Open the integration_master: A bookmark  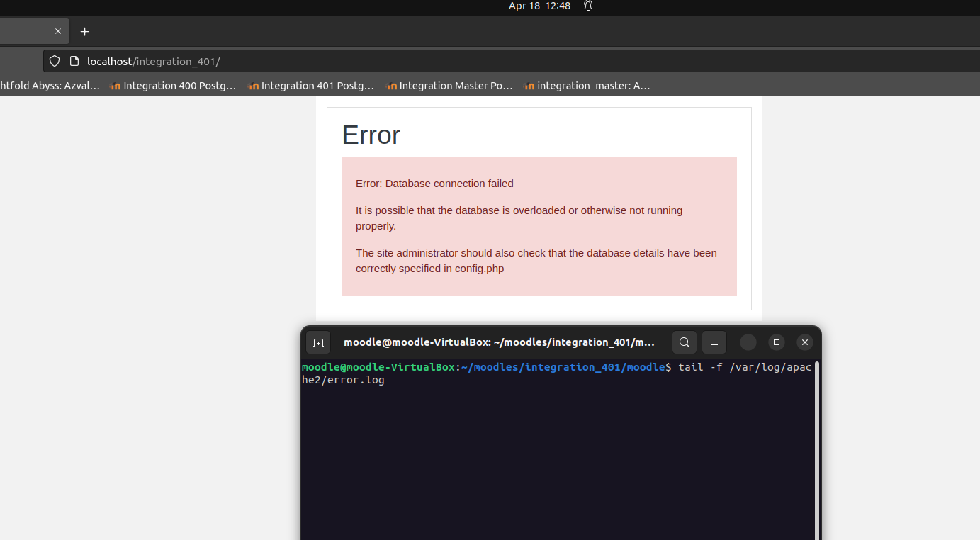click(x=587, y=86)
